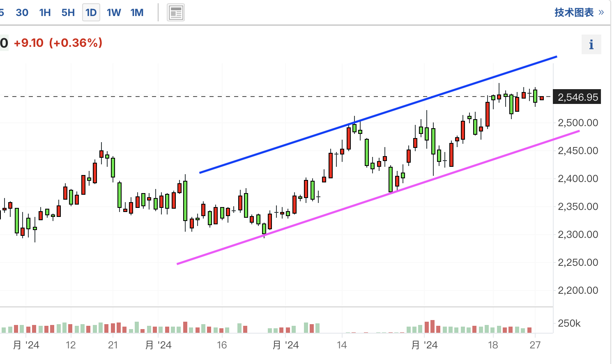Switch to the 5H timeframe
The image size is (612, 364).
(68, 13)
